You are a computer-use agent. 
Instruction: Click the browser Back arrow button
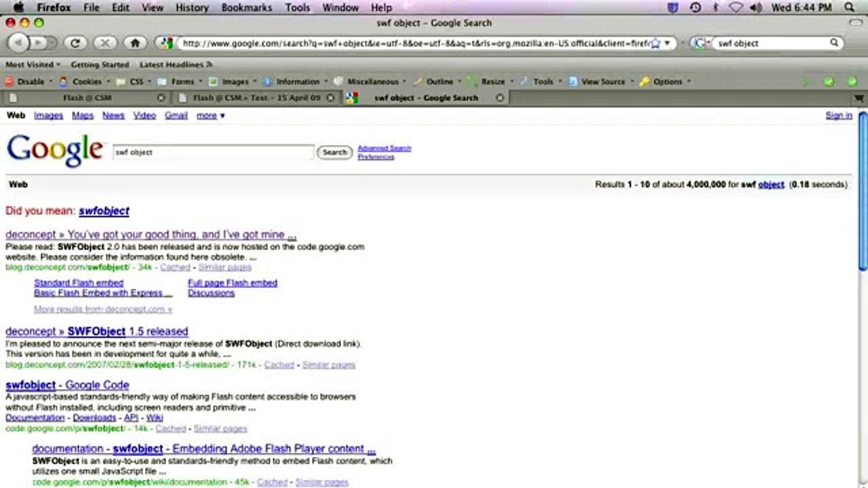coord(18,43)
